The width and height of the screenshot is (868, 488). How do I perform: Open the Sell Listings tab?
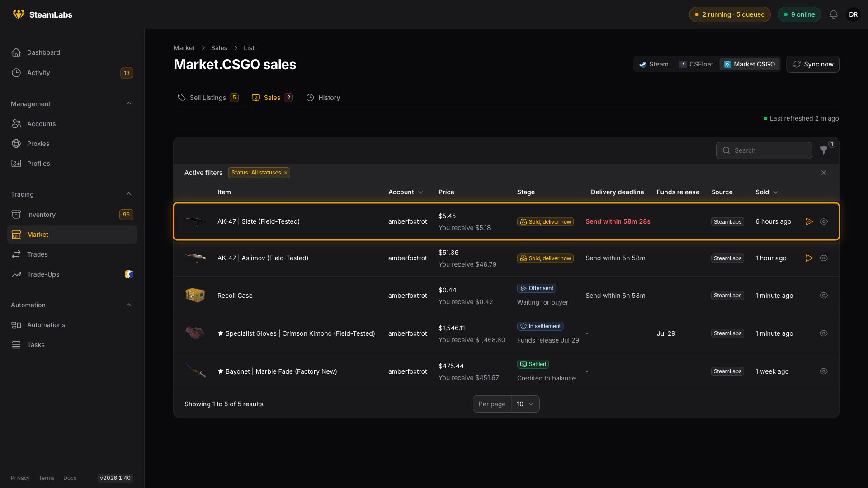208,98
